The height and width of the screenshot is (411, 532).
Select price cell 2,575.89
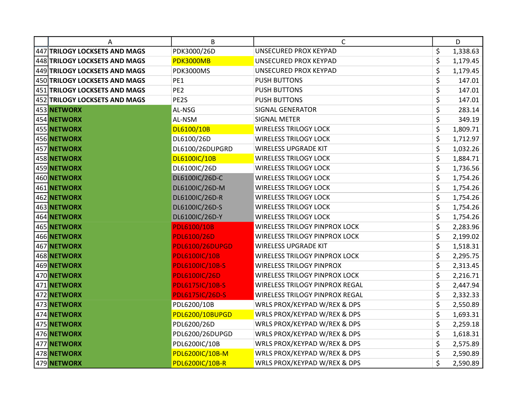click(x=458, y=344)
